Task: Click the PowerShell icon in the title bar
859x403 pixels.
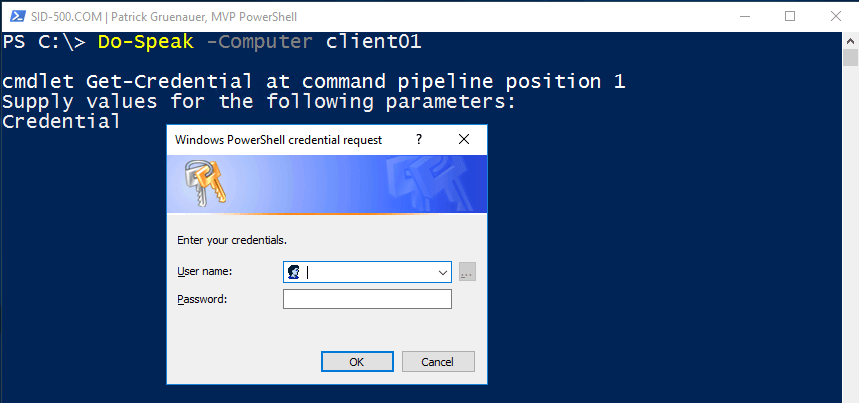Action: pyautogui.click(x=13, y=16)
